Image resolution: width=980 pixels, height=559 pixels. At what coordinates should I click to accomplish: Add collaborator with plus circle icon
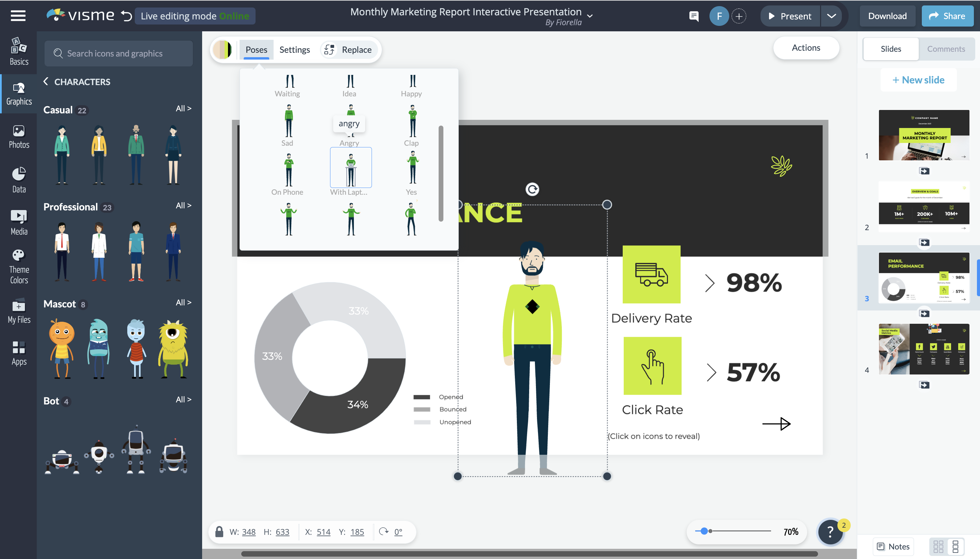(739, 16)
